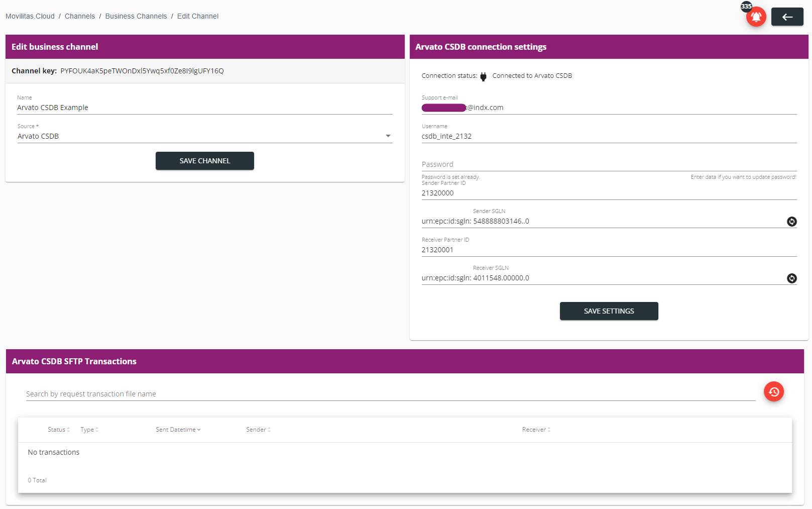Sort table by Type column
Image resolution: width=812 pixels, height=509 pixels.
[89, 430]
